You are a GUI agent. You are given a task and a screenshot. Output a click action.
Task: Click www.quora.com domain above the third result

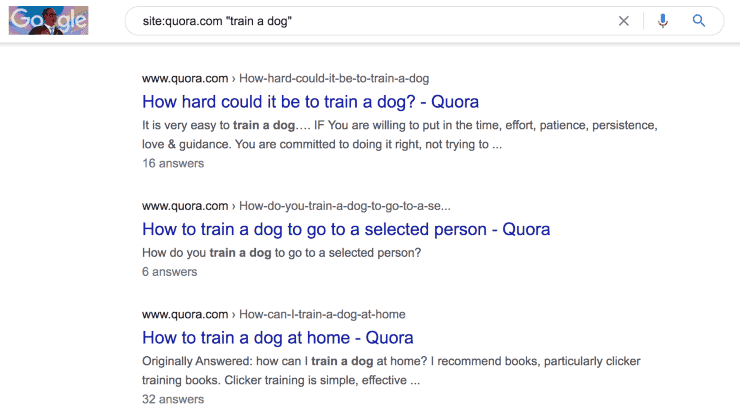click(x=182, y=314)
